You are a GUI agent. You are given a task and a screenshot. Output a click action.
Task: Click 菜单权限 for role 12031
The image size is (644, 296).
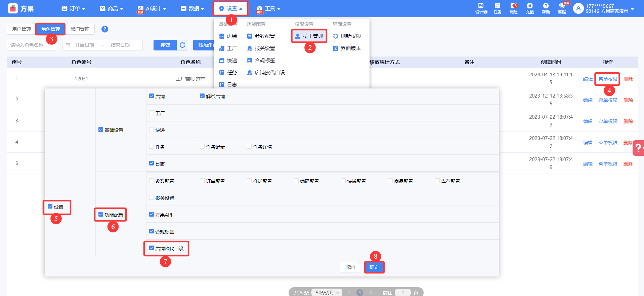click(x=607, y=79)
